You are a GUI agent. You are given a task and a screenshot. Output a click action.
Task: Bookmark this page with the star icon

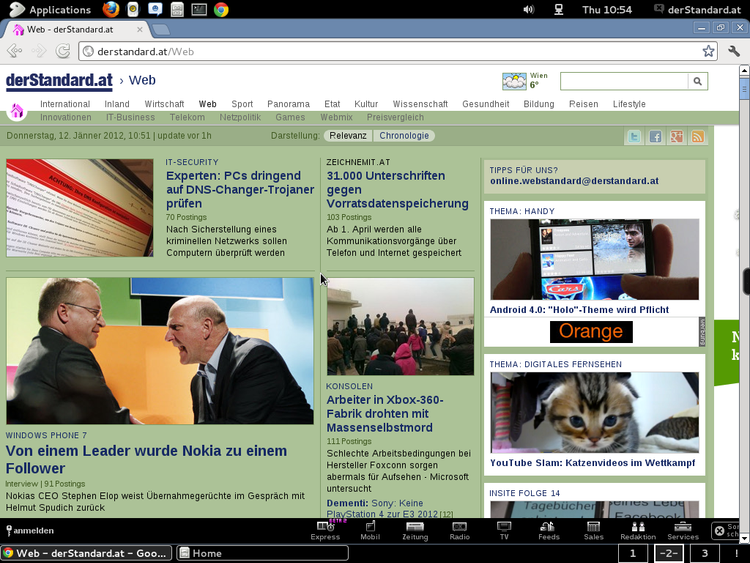point(708,51)
